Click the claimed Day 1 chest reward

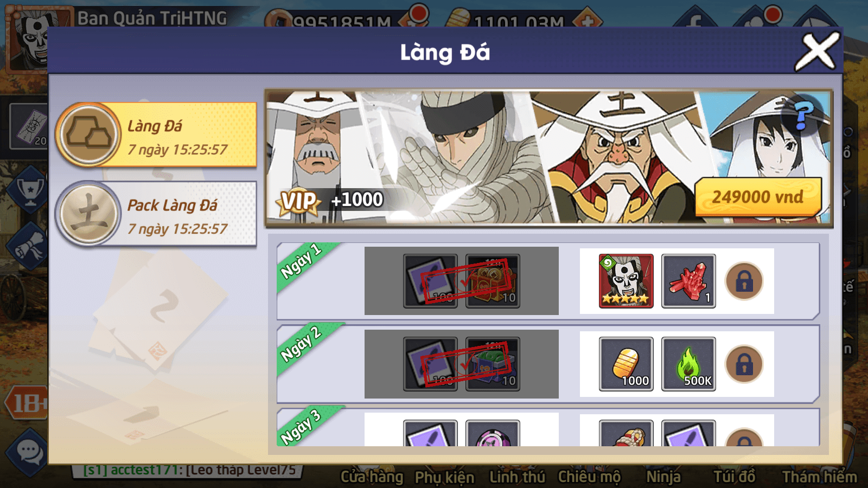click(493, 281)
